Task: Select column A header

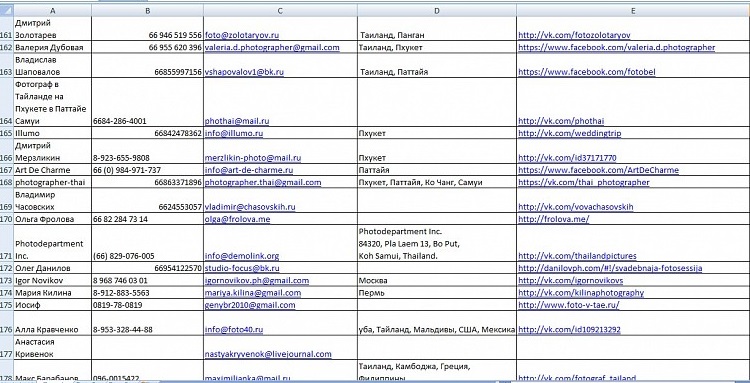Action: [x=53, y=11]
